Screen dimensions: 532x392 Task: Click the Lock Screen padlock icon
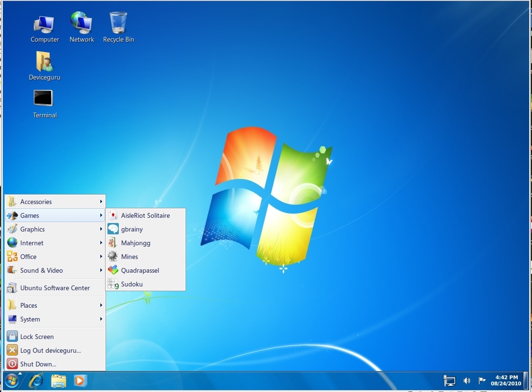point(12,336)
